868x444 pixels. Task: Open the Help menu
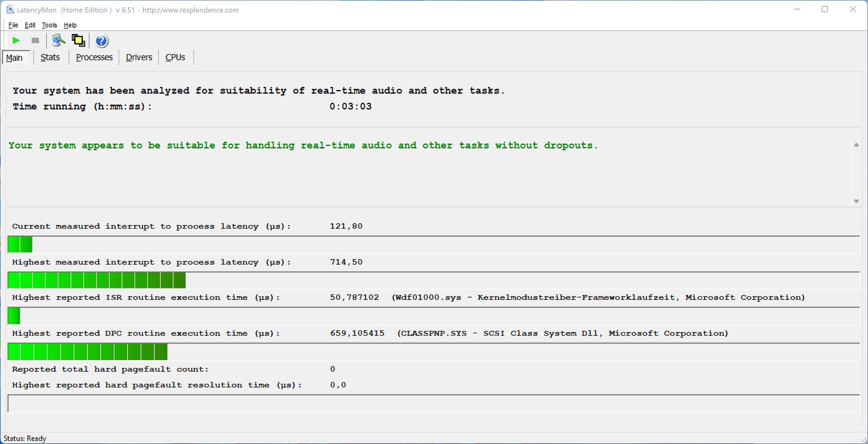[70, 25]
